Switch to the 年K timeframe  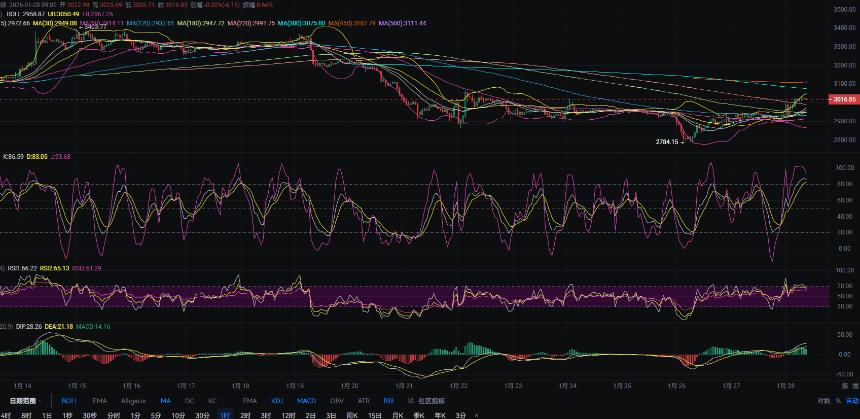pyautogui.click(x=440, y=415)
